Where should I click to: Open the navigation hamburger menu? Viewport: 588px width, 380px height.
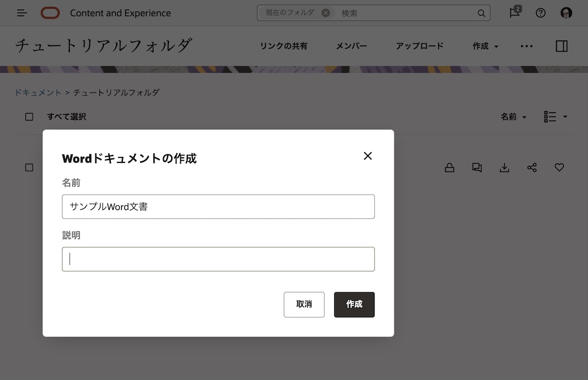[21, 13]
